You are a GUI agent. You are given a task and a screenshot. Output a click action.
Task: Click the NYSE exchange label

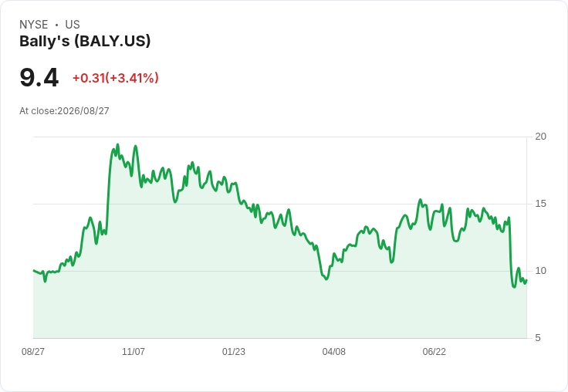[34, 25]
